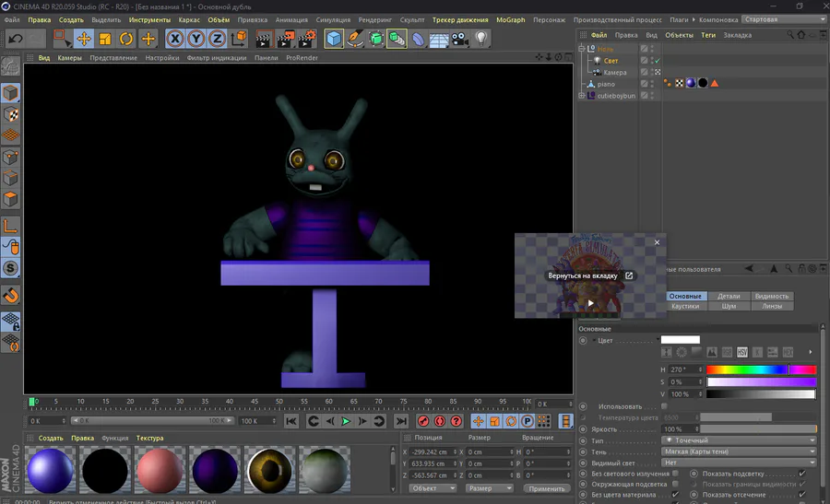This screenshot has width=830, height=504.
Task: Add a deformer object icon
Action: [x=418, y=39]
